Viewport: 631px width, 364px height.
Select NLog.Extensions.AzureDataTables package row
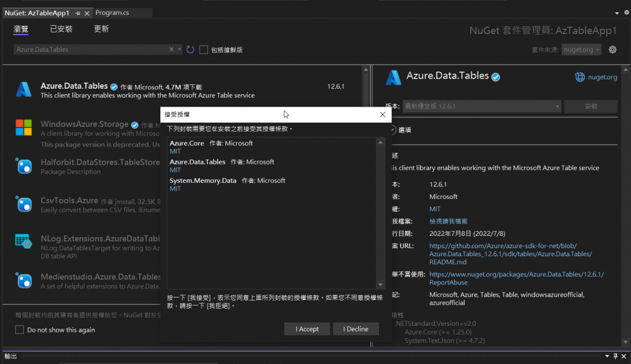(x=82, y=246)
